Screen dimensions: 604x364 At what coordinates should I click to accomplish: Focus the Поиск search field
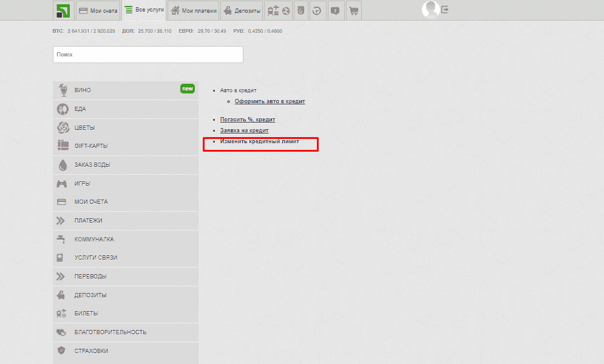148,55
